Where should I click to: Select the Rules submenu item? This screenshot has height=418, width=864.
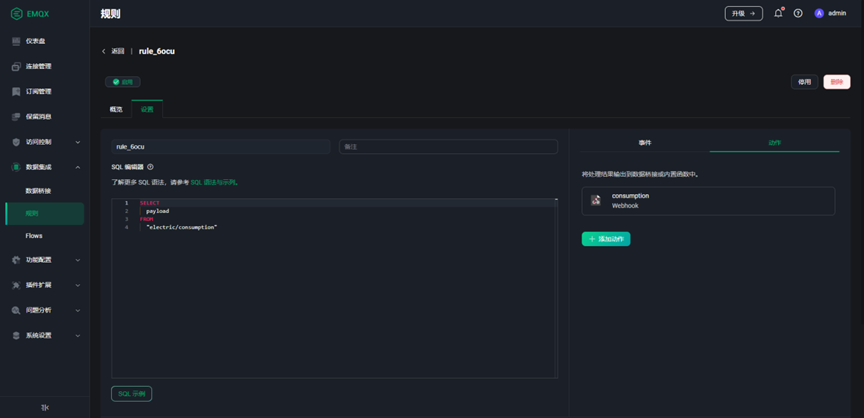pyautogui.click(x=45, y=214)
